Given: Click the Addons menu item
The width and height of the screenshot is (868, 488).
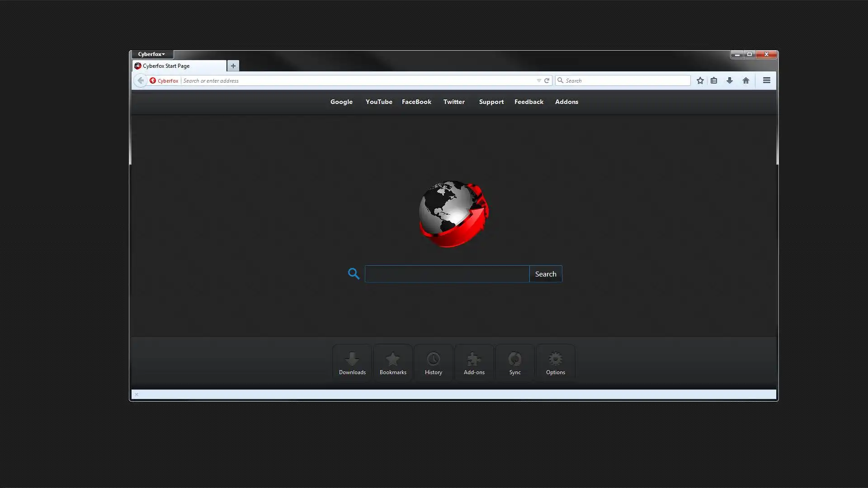Looking at the screenshot, I should 566,101.
